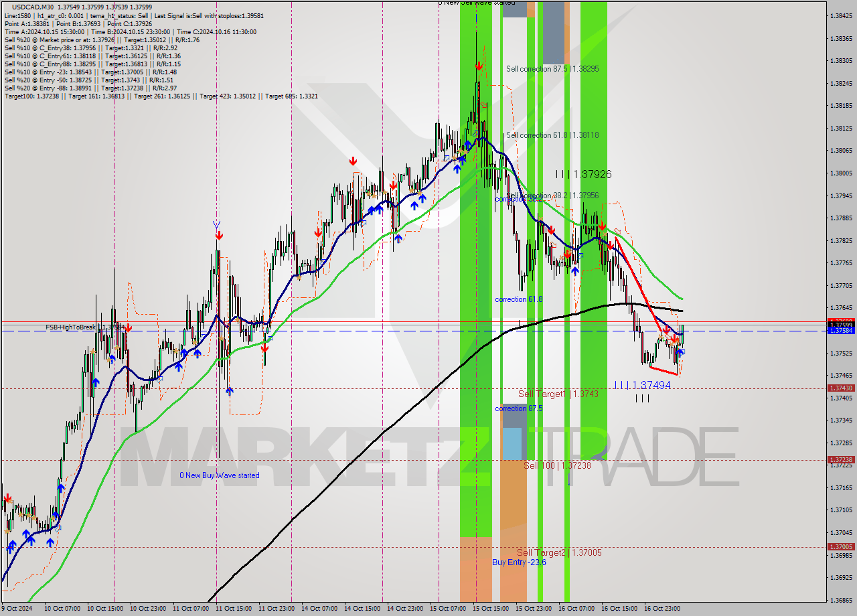
Task: Click the '16 Oct 07:00' time axis label
Action: 576,609
